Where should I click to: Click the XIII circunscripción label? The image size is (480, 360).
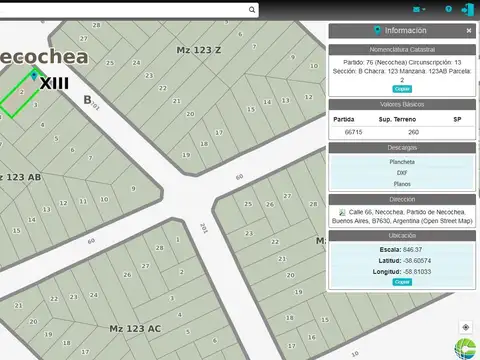click(54, 83)
